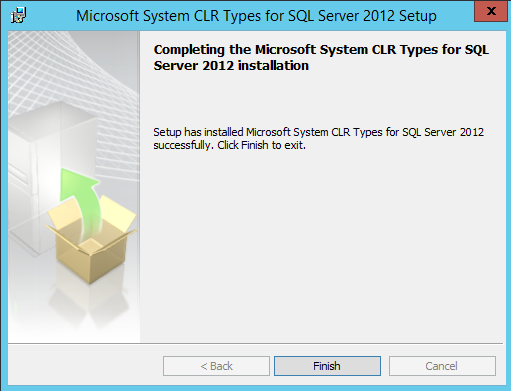Image resolution: width=511 pixels, height=391 pixels.
Task: Open the installer system menu icon in title bar
Action: tap(18, 15)
